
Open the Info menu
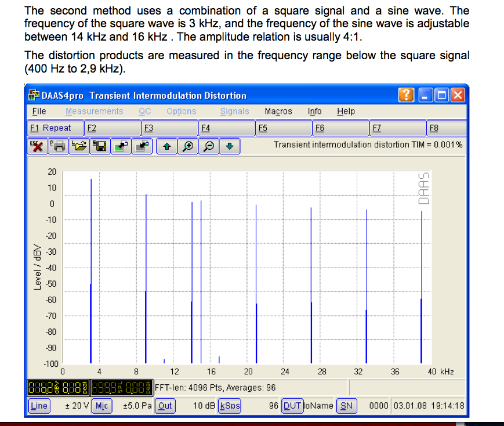[x=315, y=111]
